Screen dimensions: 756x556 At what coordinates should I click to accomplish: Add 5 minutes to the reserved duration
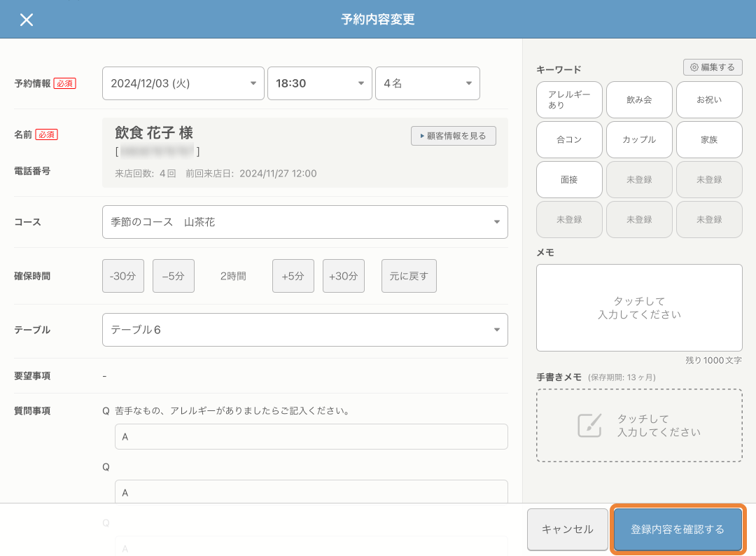point(293,275)
